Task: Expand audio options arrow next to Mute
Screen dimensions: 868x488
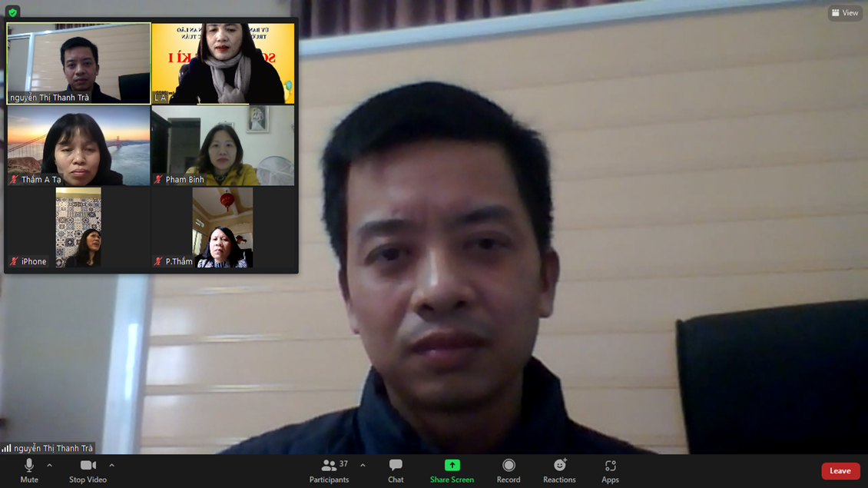Action: tap(50, 465)
